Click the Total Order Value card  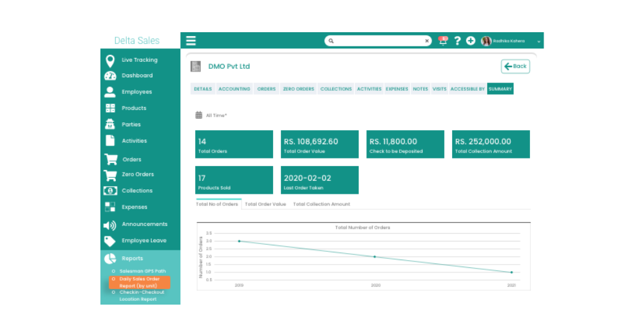(319, 144)
